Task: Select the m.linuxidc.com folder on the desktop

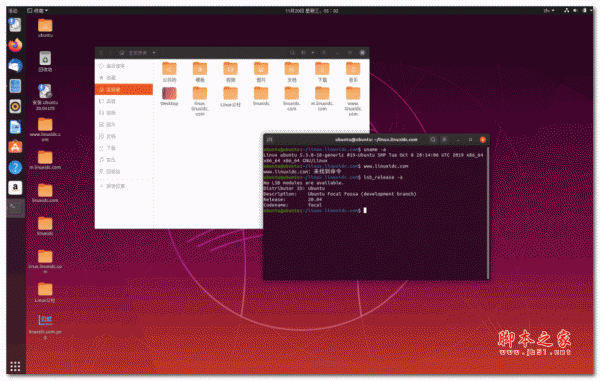Action: coord(45,160)
